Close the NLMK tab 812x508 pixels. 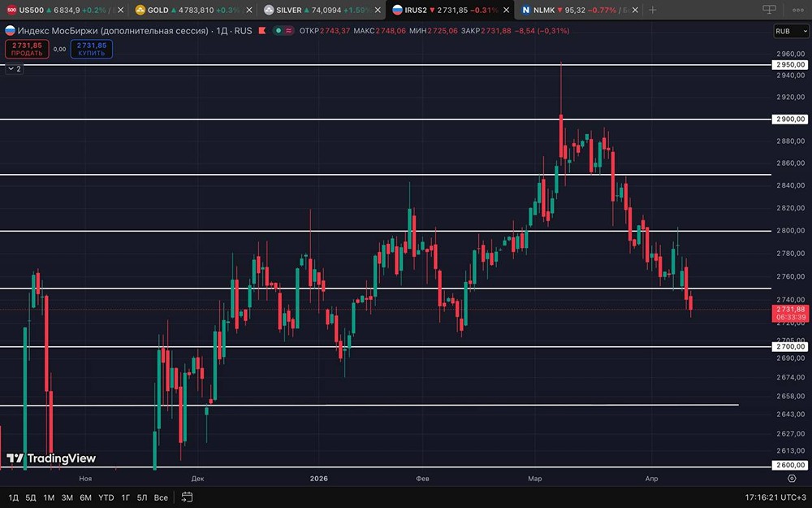[636, 10]
